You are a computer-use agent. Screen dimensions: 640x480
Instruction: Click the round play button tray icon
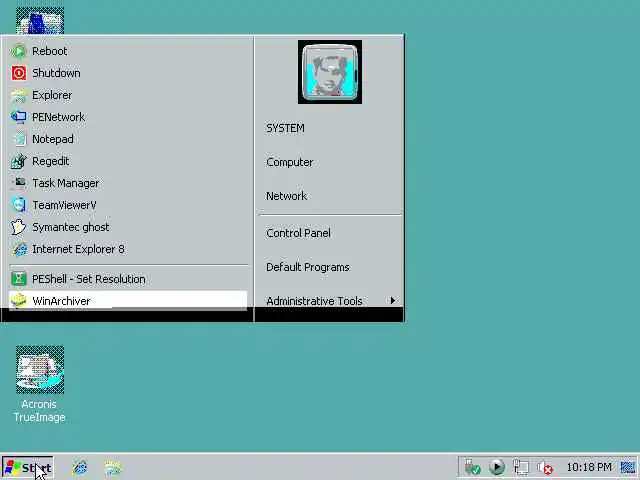(497, 467)
